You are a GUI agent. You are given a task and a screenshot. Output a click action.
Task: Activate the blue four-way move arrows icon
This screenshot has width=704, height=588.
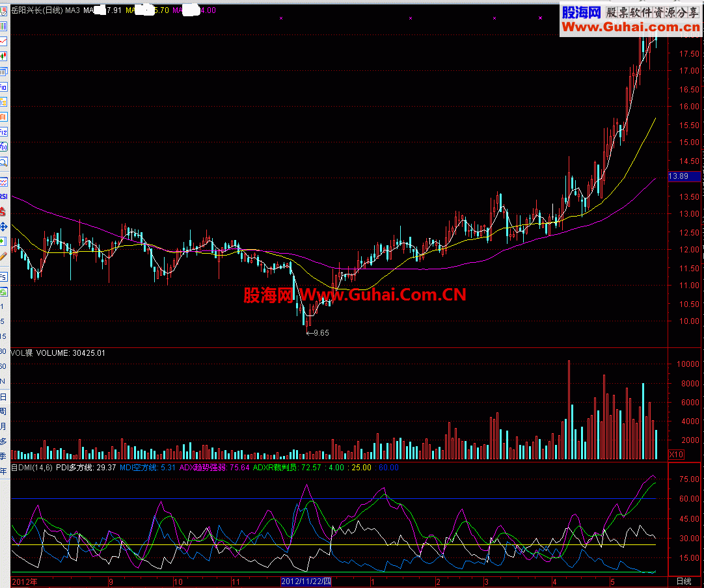coord(3,226)
